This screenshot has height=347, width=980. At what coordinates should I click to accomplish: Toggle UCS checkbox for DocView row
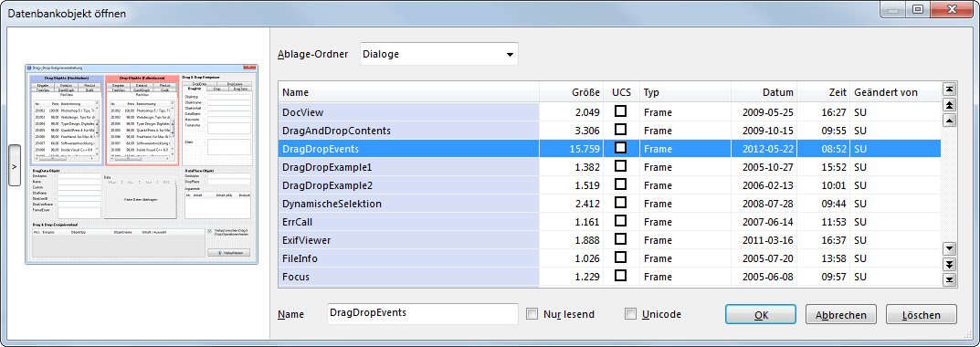(621, 112)
